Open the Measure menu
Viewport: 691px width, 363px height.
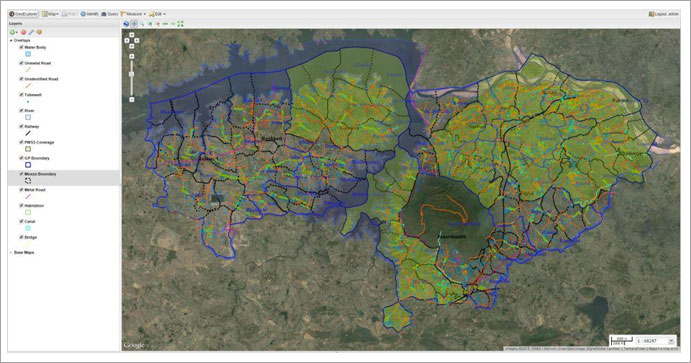click(133, 14)
